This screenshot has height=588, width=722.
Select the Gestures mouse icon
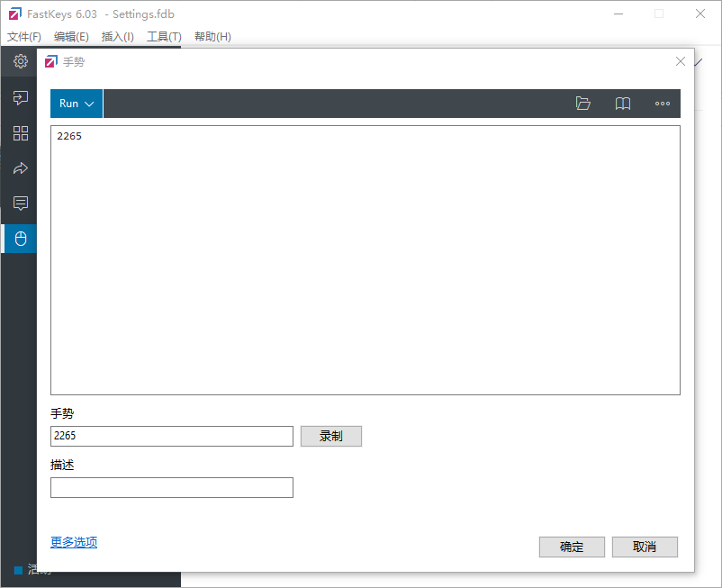[x=19, y=239]
